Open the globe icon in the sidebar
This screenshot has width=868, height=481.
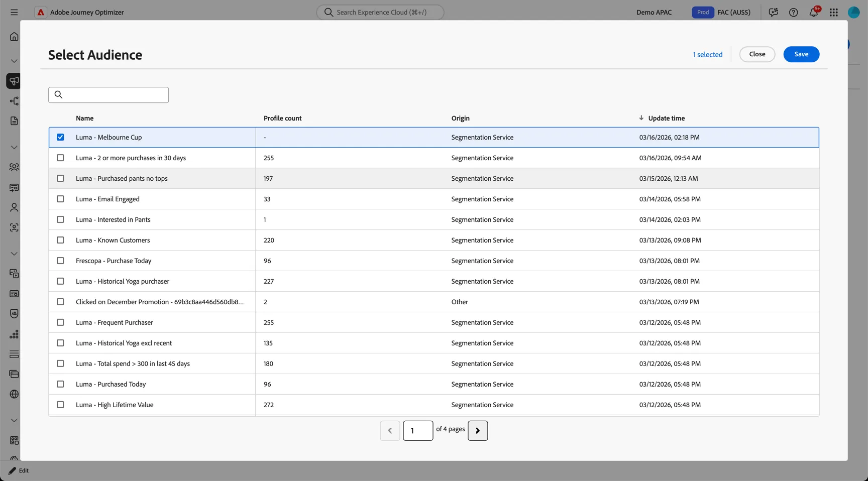[x=14, y=394]
